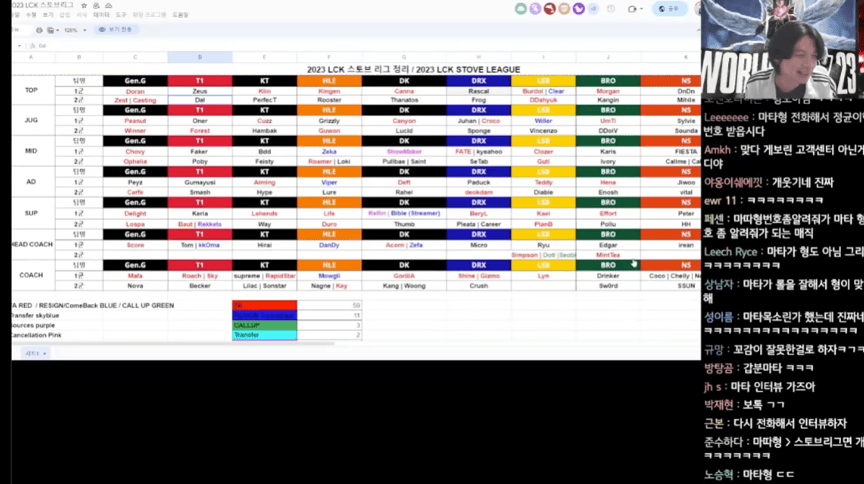Screen dimensions: 864x484
Task: Click the orange collaborator avatar
Action: 564,9
